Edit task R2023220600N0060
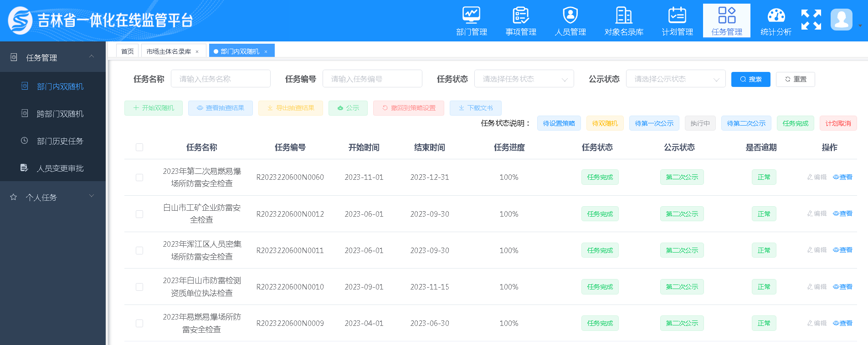This screenshot has width=868, height=345. point(817,177)
